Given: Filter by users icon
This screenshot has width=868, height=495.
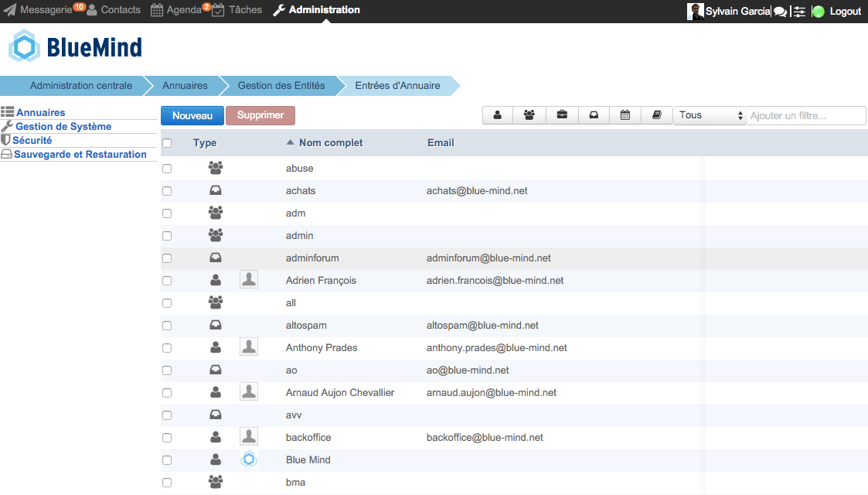Looking at the screenshot, I should coord(498,115).
